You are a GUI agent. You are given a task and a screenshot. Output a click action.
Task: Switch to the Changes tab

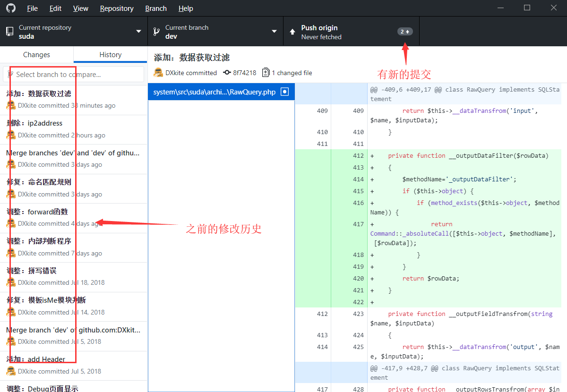click(36, 55)
